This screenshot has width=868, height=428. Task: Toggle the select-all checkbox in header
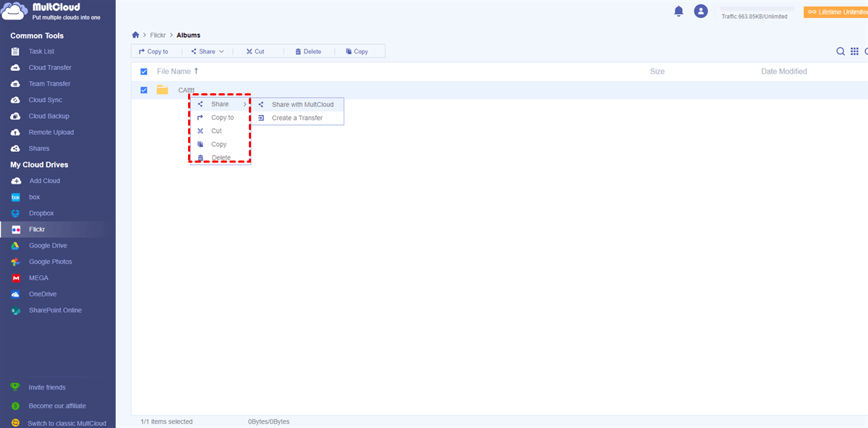(144, 72)
